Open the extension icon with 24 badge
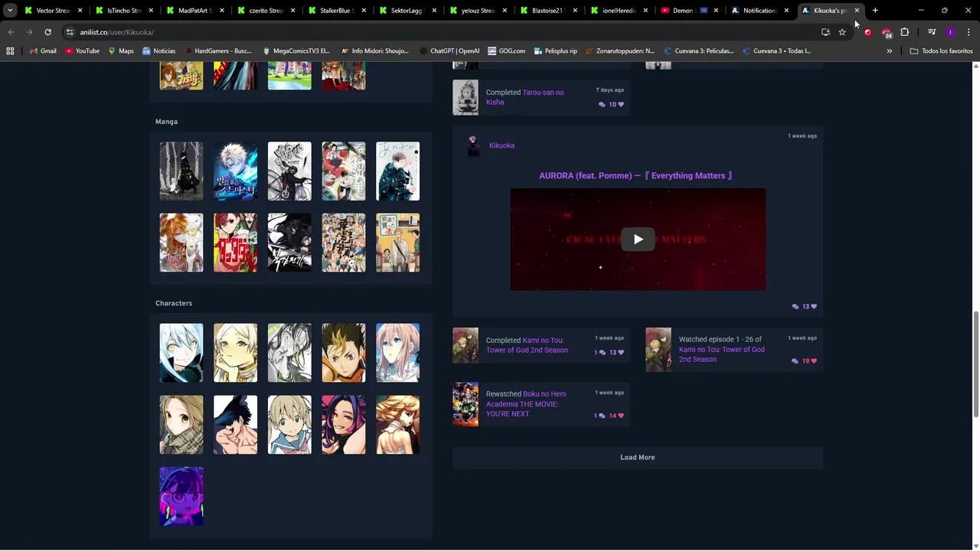The height and width of the screenshot is (551, 980). coord(887,33)
